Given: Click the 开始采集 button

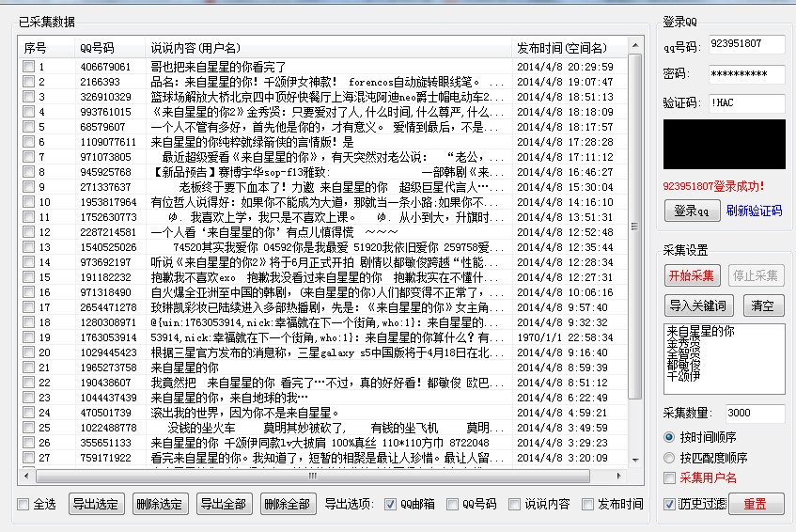Looking at the screenshot, I should [692, 275].
